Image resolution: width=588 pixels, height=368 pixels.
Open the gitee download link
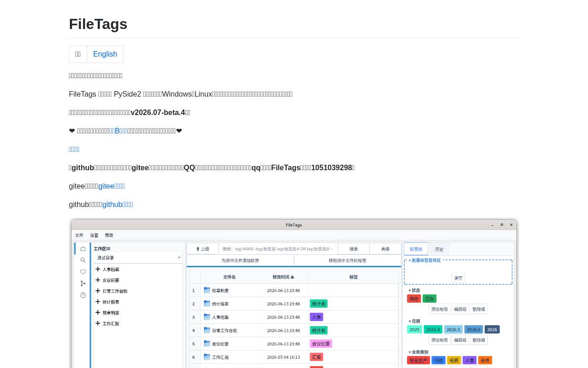click(112, 186)
